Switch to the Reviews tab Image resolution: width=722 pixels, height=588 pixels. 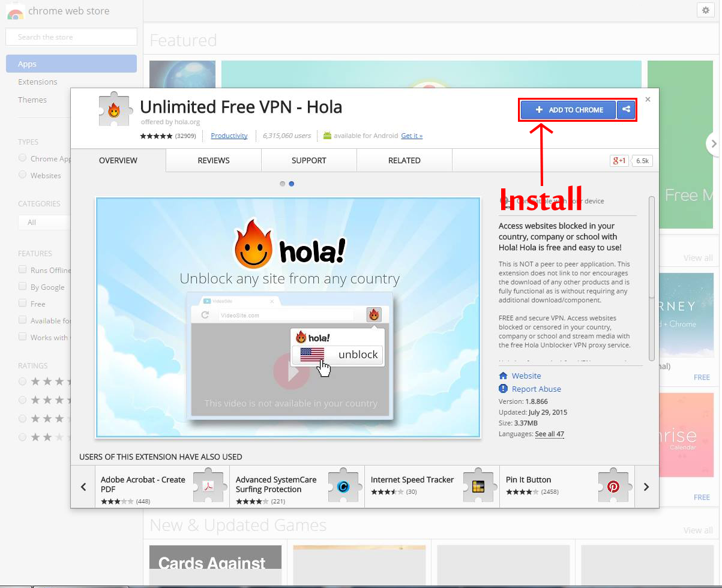click(214, 160)
